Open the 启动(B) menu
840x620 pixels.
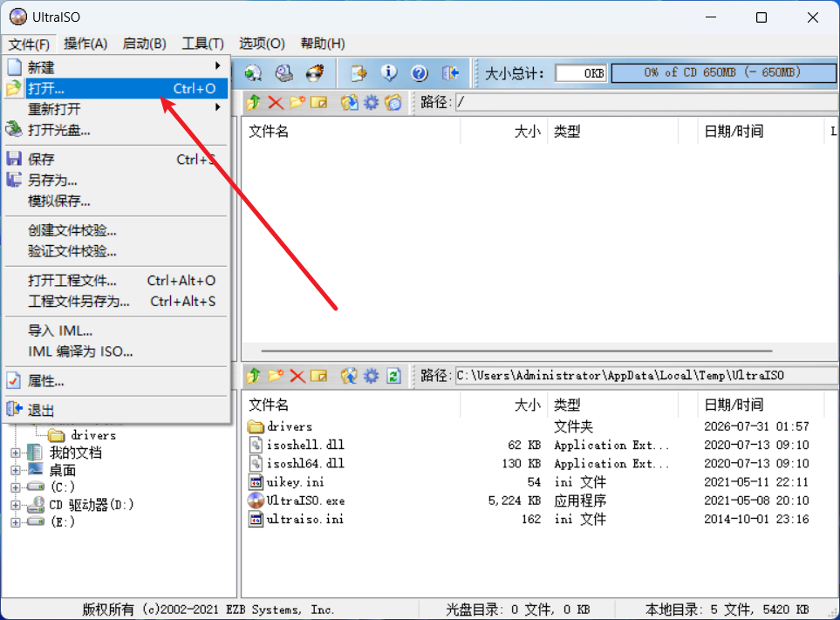144,44
